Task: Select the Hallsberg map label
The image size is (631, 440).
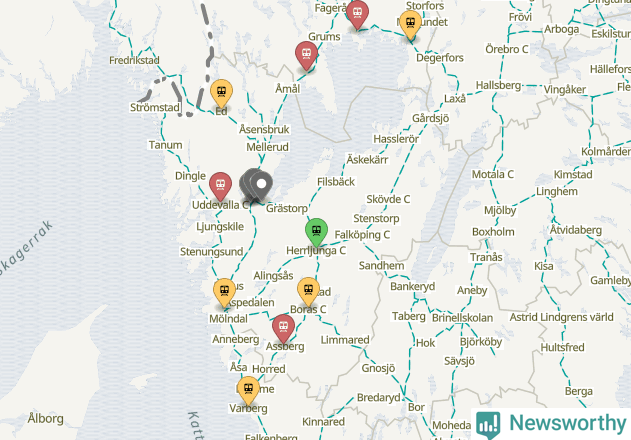Action: [x=498, y=85]
